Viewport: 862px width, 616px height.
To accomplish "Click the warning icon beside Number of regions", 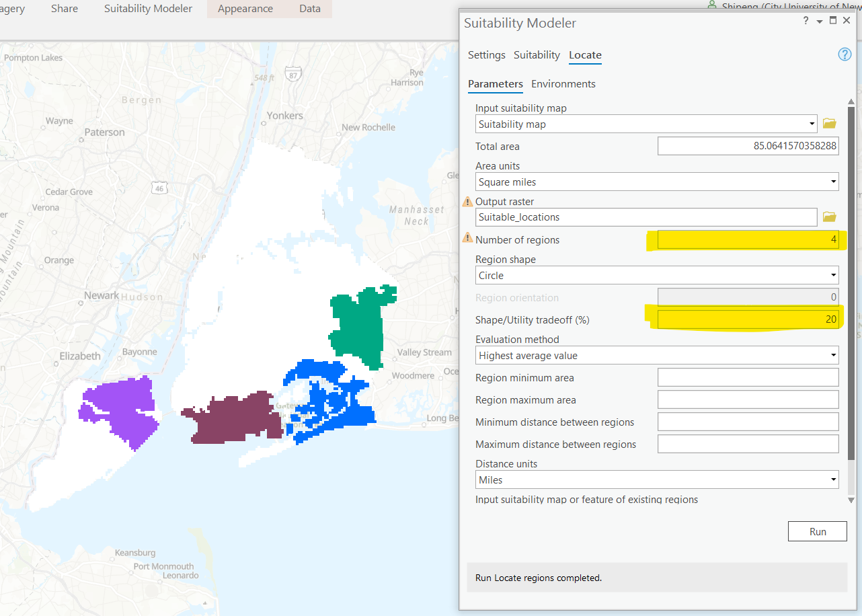I will point(467,238).
